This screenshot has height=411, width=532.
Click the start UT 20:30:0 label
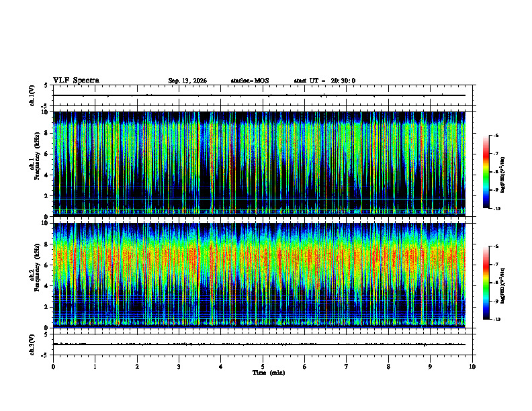pyautogui.click(x=324, y=81)
